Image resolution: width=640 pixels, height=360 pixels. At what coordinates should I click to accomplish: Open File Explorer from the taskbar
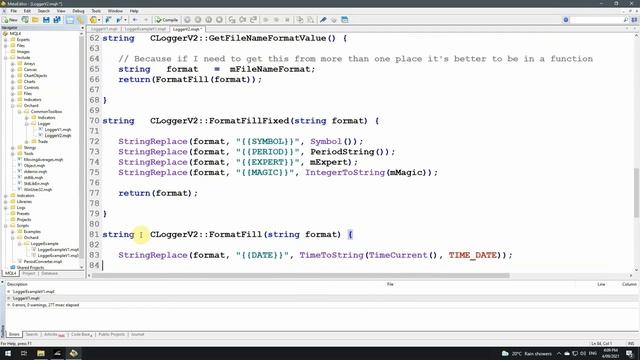[41, 353]
